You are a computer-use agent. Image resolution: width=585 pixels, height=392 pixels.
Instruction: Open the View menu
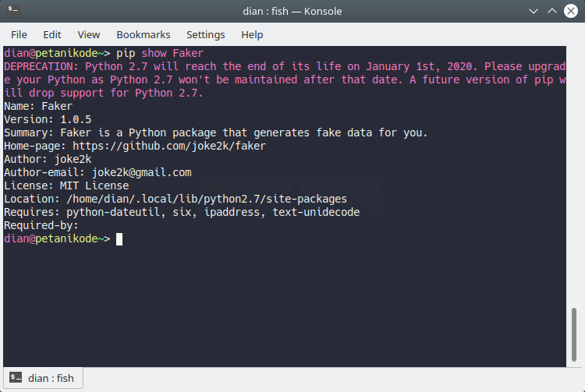point(89,34)
